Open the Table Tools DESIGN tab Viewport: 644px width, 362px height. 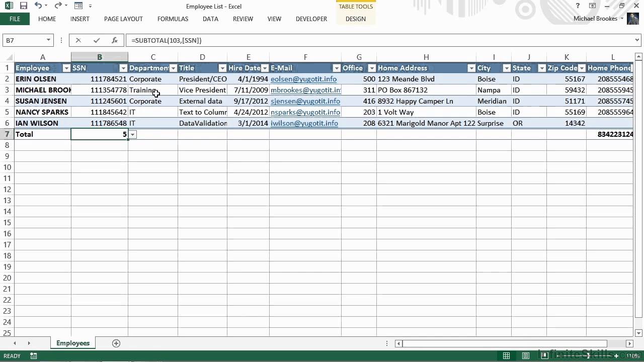click(356, 19)
